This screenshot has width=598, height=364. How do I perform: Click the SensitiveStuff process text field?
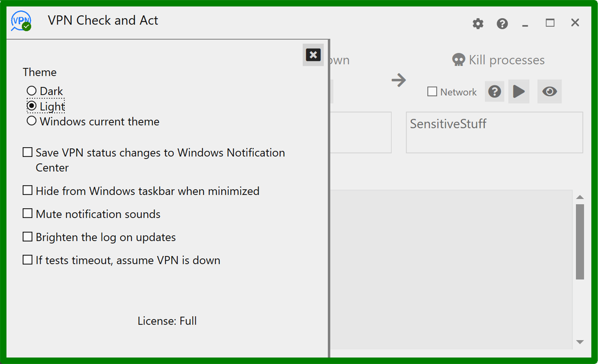click(x=494, y=132)
